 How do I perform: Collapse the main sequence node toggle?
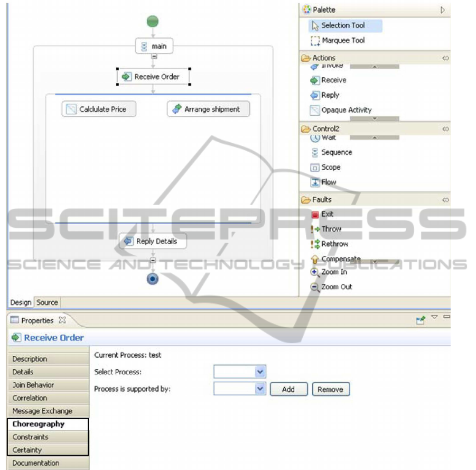(x=153, y=57)
